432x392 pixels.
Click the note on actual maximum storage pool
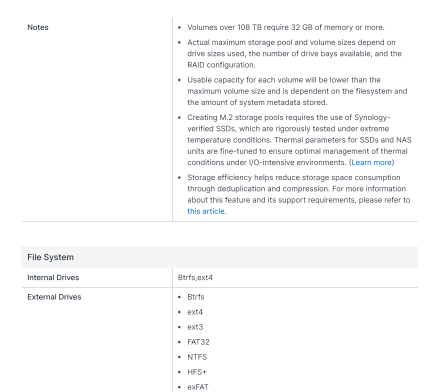click(294, 54)
